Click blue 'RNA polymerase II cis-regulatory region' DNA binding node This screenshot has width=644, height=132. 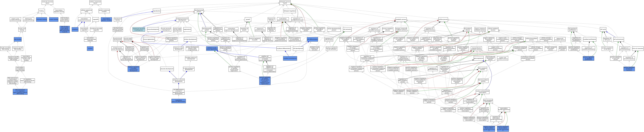point(20,92)
